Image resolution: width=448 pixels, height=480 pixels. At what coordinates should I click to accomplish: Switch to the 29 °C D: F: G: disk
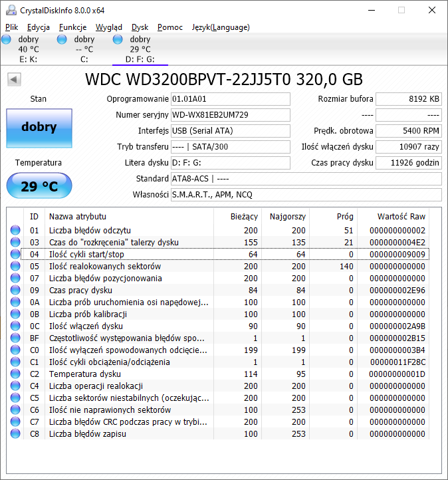pyautogui.click(x=140, y=49)
